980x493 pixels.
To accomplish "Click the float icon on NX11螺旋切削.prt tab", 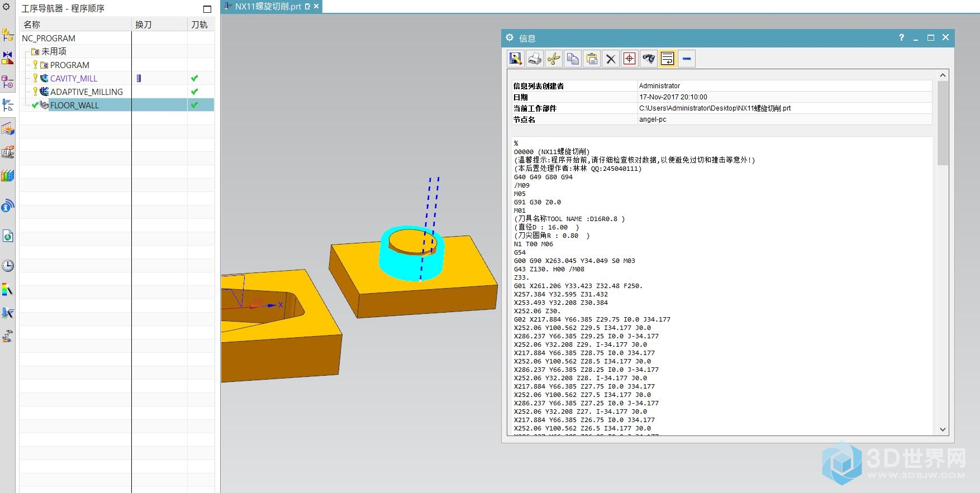I will [308, 6].
